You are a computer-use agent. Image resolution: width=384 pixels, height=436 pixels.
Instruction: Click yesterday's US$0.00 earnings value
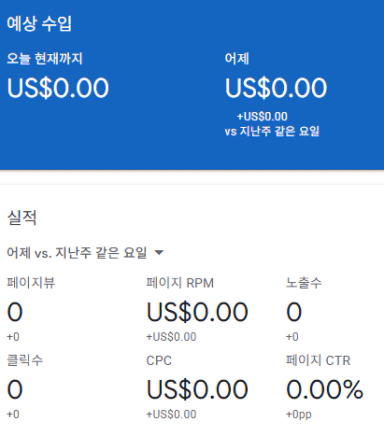pyautogui.click(x=276, y=88)
